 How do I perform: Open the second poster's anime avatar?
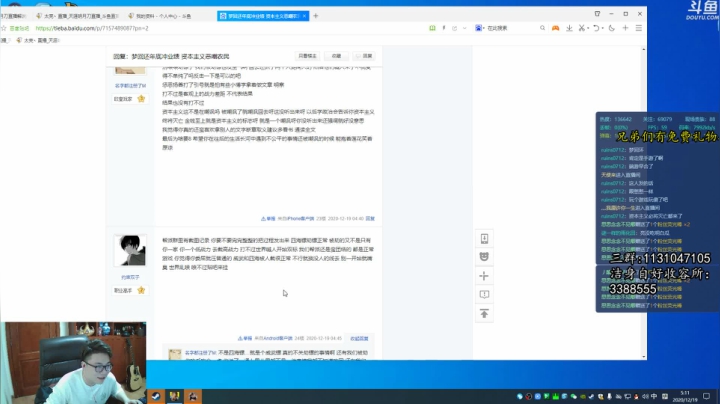pyautogui.click(x=130, y=250)
